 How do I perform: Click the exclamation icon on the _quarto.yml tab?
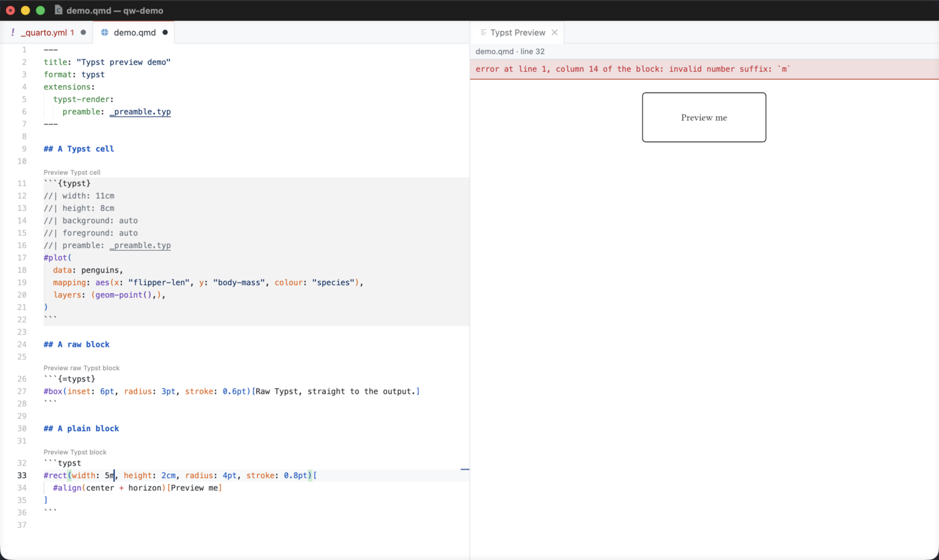pyautogui.click(x=13, y=32)
